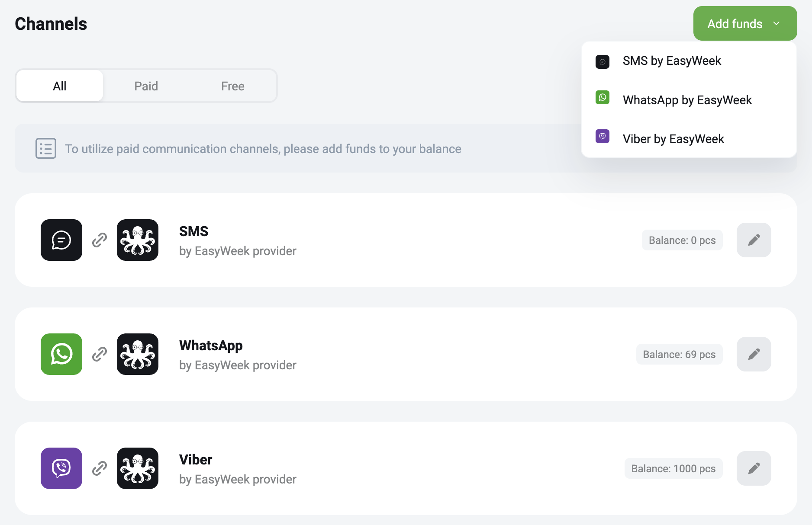This screenshot has width=812, height=525.
Task: Edit the WhatsApp channel with pencil icon
Action: 754,354
